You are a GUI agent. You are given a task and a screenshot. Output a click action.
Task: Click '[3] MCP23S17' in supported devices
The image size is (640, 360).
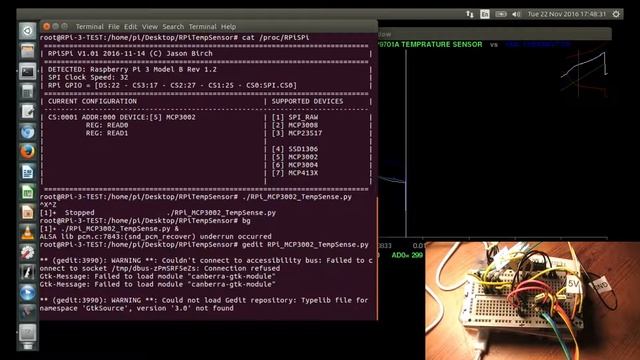pos(297,133)
